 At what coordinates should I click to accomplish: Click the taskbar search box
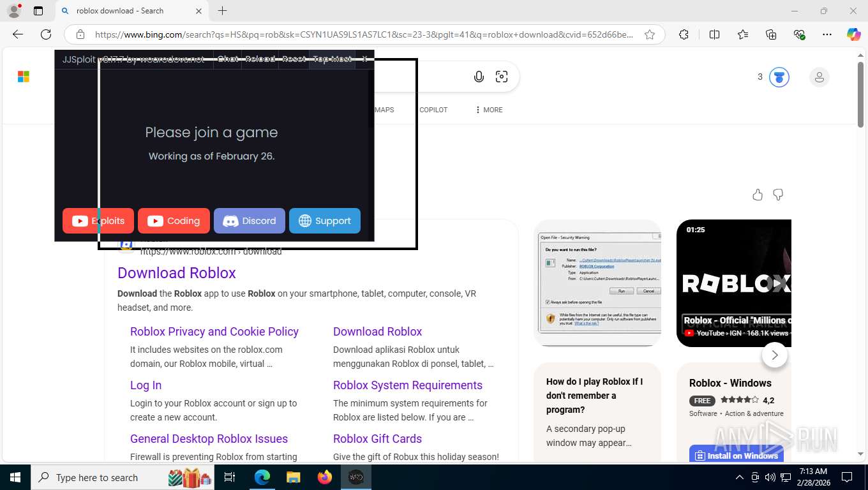(123, 477)
